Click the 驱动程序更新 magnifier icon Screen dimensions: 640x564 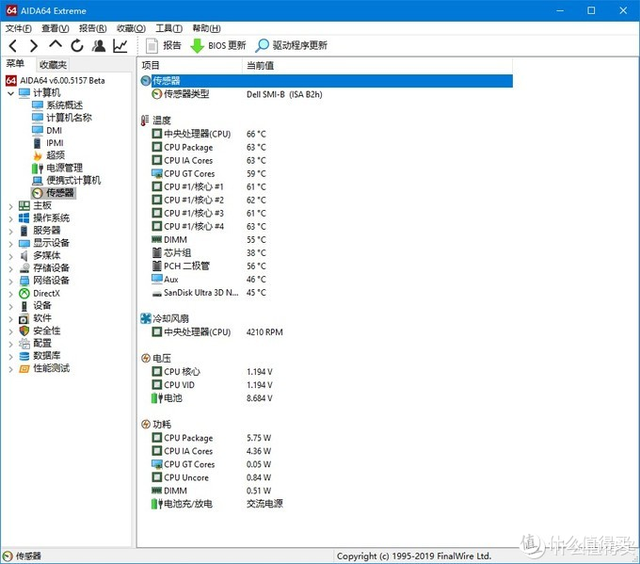(263, 46)
